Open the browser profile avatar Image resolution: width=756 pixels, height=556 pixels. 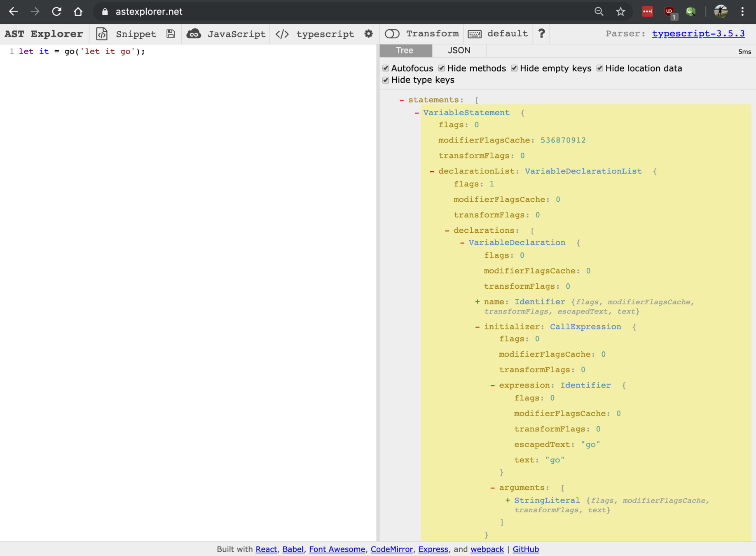721,12
